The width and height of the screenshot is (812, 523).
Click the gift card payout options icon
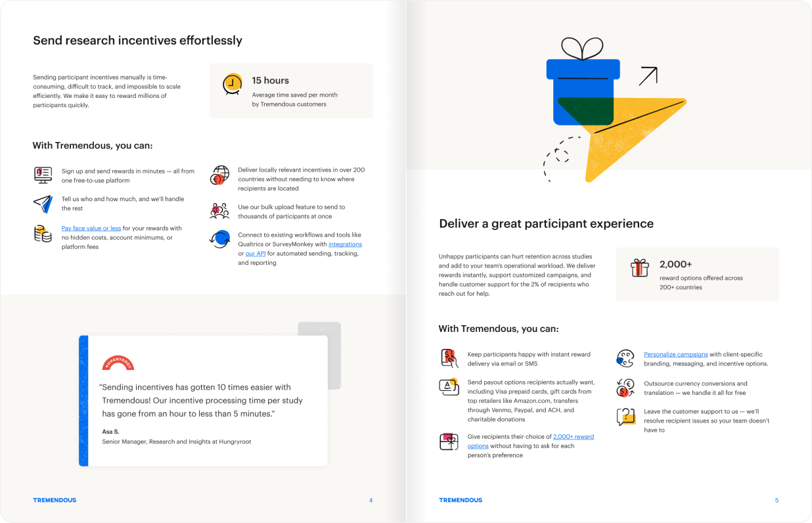tap(449, 387)
